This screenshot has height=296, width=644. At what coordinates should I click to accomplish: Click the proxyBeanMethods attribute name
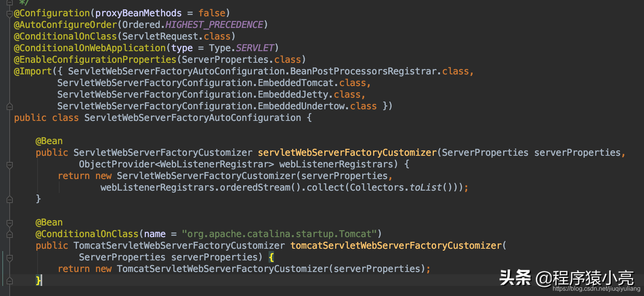coord(138,13)
